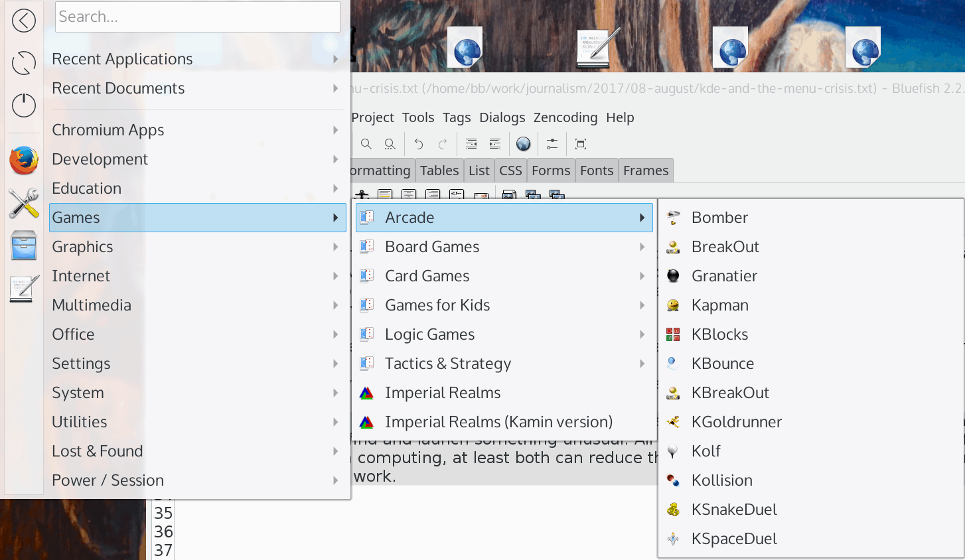The width and height of the screenshot is (965, 560).
Task: Click the Find magnifier icon in Bluefish toolbar
Action: click(366, 144)
